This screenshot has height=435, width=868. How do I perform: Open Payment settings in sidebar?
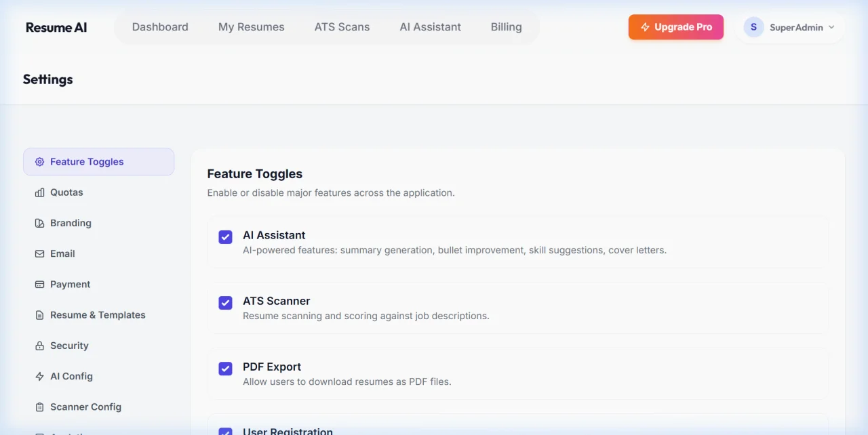pos(99,285)
